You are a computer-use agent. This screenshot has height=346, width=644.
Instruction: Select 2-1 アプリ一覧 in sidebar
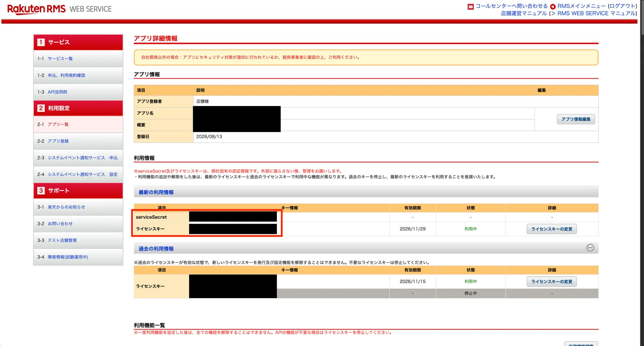click(78, 124)
